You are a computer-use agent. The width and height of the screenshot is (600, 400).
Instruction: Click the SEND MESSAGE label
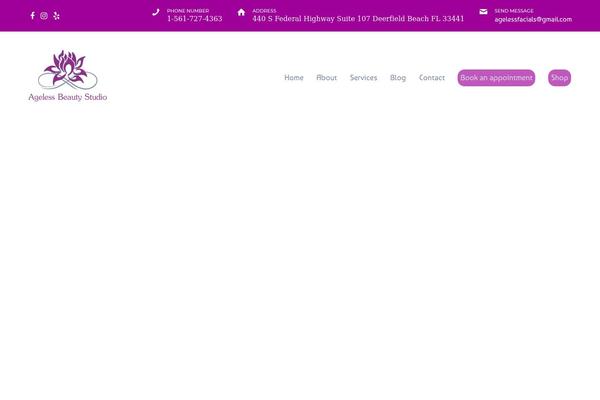coord(514,11)
